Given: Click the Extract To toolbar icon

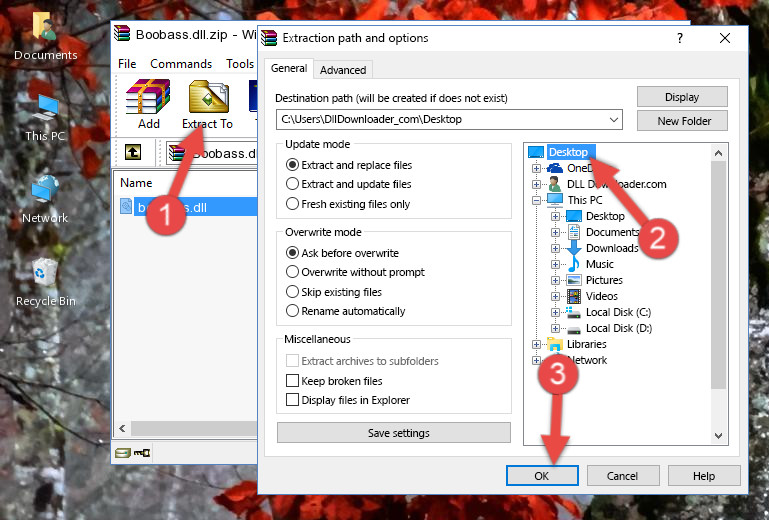Looking at the screenshot, I should coord(207,104).
